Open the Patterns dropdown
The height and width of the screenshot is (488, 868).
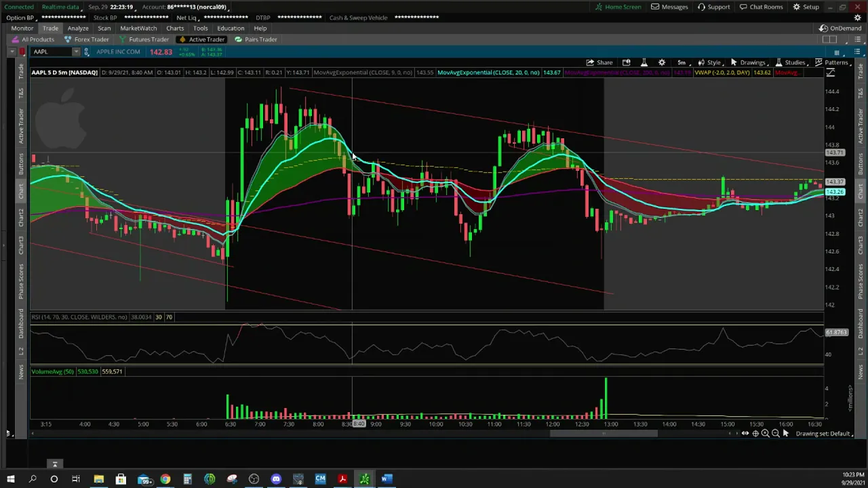coord(832,62)
